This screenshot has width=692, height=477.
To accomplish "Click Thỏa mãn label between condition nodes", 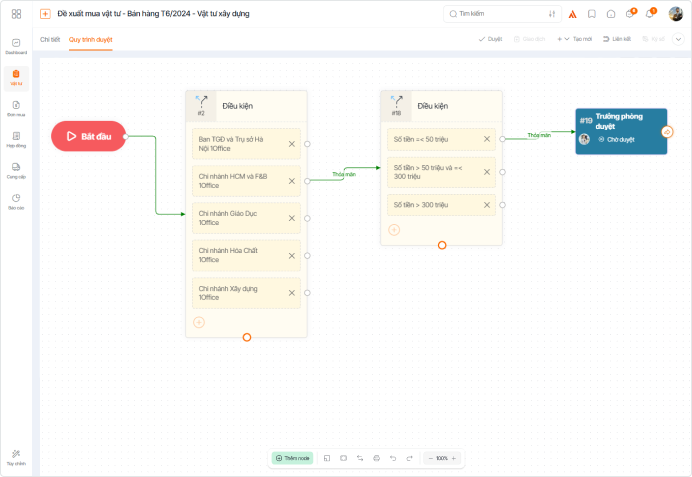I will click(344, 174).
